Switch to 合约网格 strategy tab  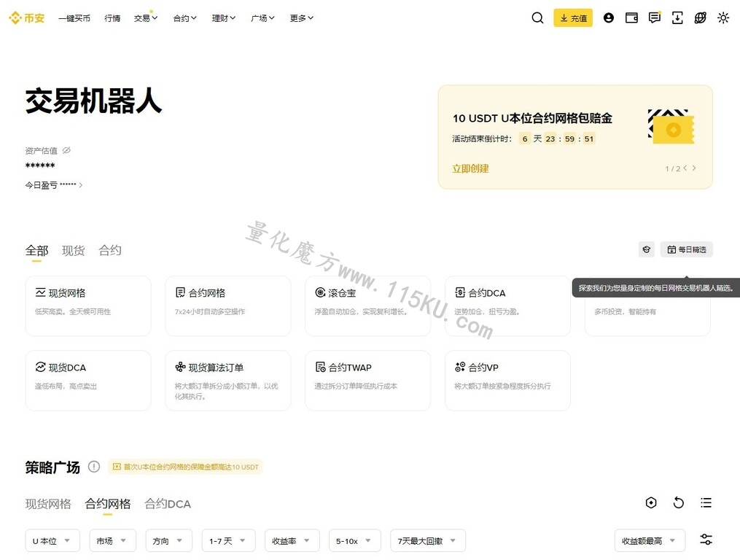click(108, 504)
